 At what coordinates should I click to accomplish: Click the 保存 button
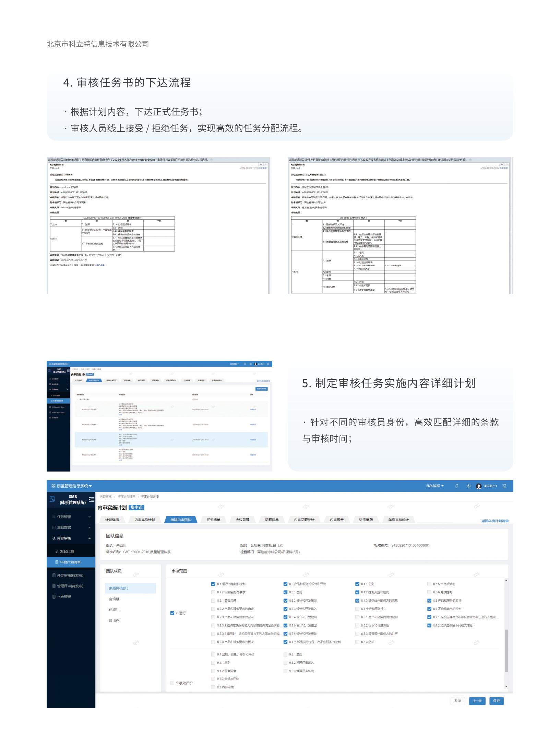tap(496, 701)
